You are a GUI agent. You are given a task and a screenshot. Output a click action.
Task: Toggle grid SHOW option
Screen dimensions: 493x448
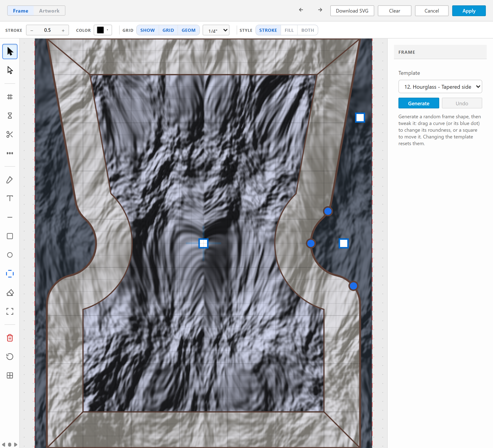(147, 30)
